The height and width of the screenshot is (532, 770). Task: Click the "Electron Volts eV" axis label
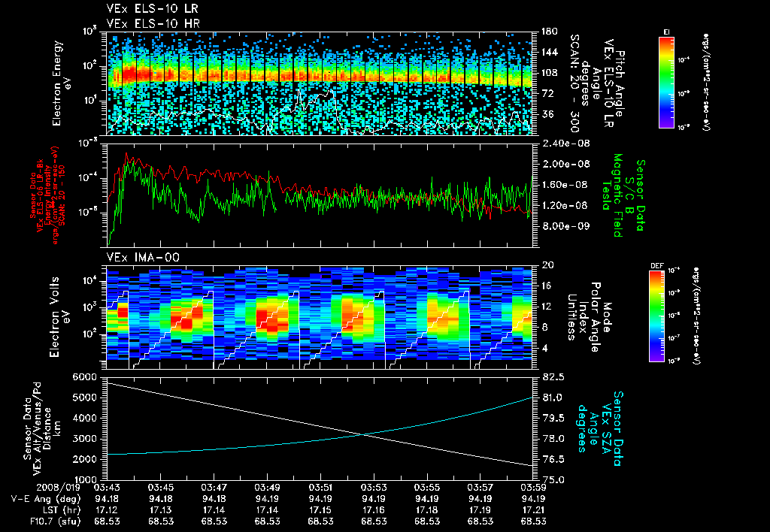click(x=59, y=317)
